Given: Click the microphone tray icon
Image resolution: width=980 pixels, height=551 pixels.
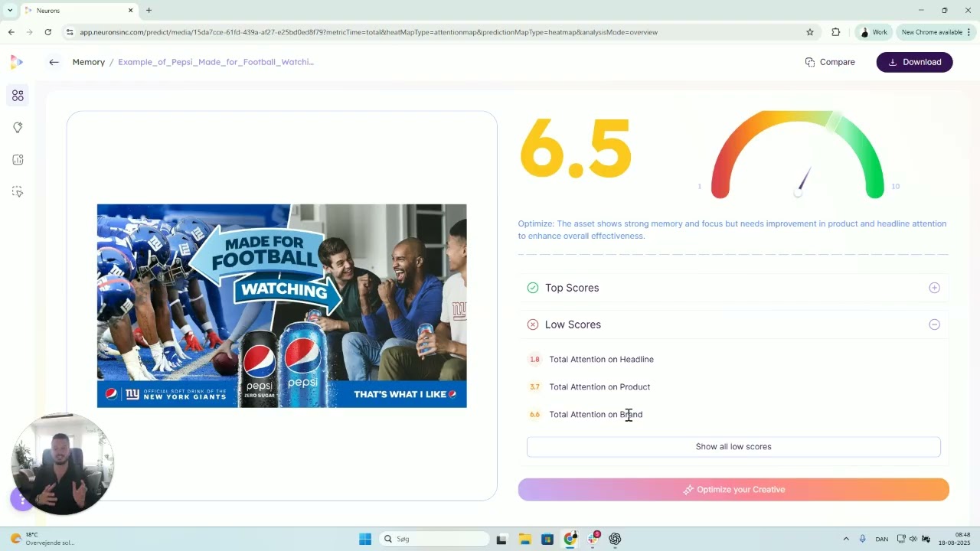Looking at the screenshot, I should pyautogui.click(x=863, y=539).
